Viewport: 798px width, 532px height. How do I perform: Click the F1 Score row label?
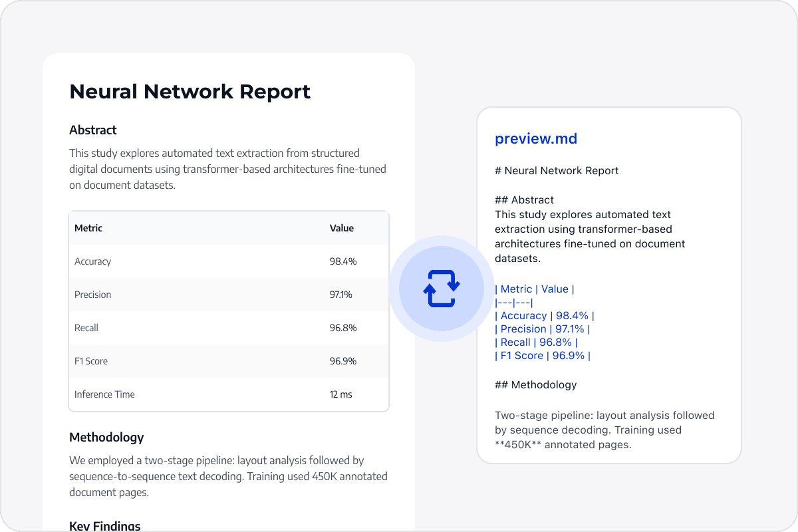coord(91,361)
